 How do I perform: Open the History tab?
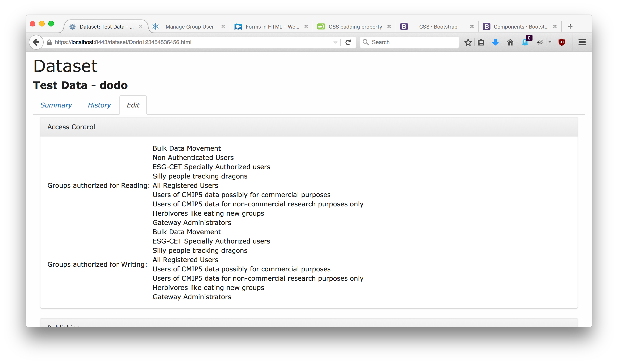coord(99,105)
